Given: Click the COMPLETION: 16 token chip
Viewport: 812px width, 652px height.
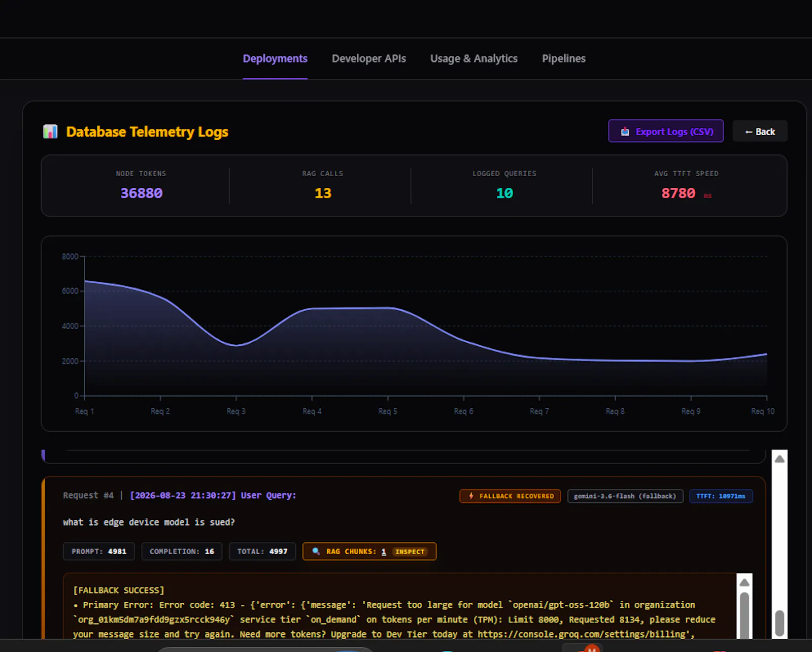Looking at the screenshot, I should pos(182,551).
